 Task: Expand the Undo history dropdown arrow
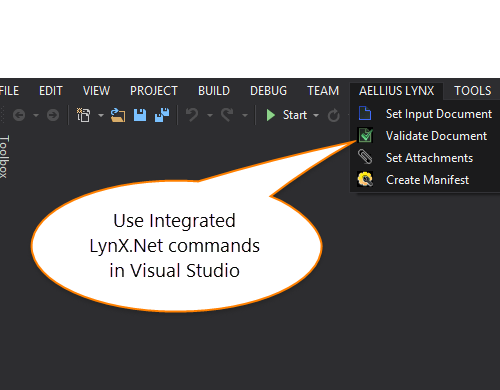(210, 116)
